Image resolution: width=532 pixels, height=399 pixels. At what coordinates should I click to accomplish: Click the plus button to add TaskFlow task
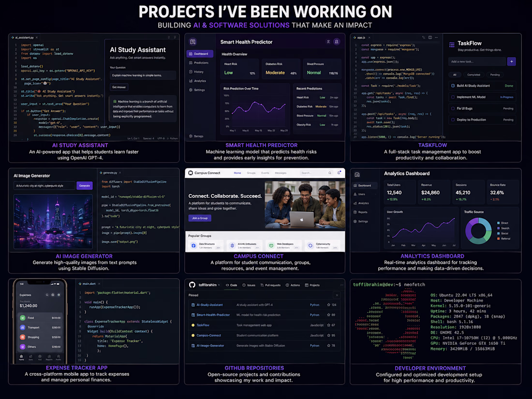[511, 61]
